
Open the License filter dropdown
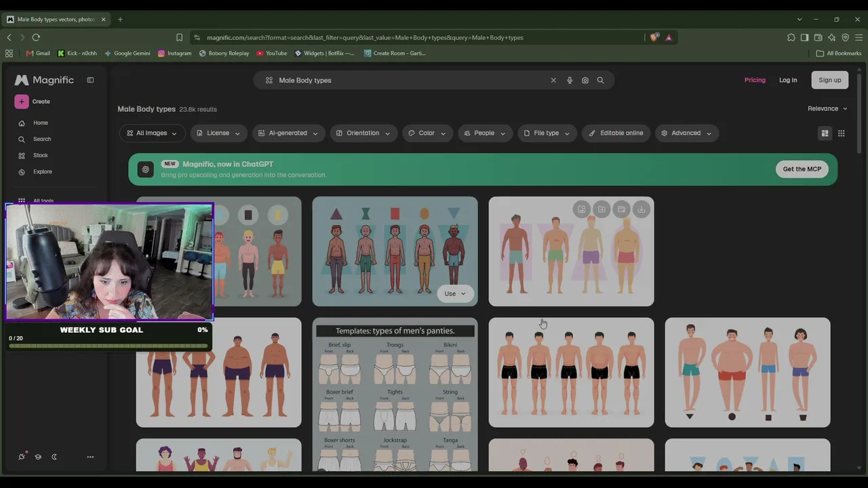click(218, 133)
